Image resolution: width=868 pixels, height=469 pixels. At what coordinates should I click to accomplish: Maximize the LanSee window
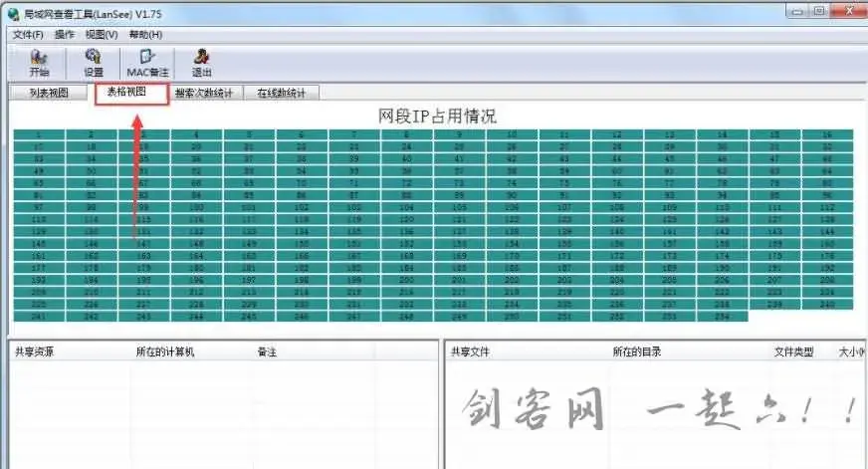(820, 11)
